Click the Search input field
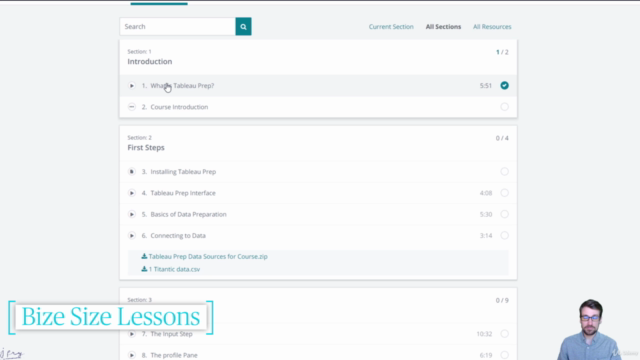 pos(178,27)
